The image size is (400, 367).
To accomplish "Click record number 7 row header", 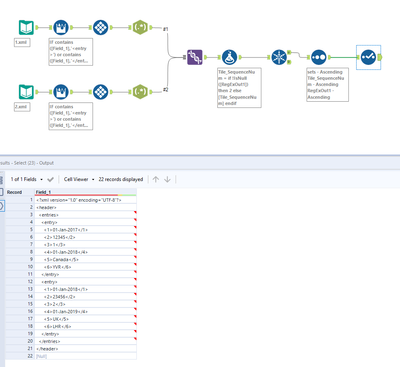I will tap(20, 245).
